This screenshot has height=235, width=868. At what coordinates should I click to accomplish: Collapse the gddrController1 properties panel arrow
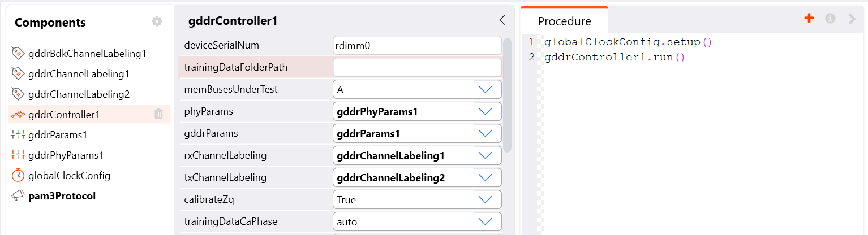pos(502,20)
